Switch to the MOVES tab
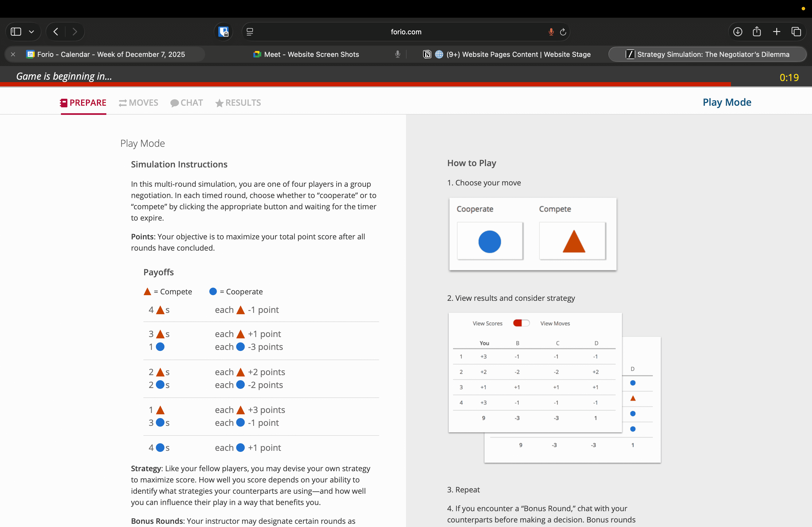812x527 pixels. pyautogui.click(x=139, y=103)
